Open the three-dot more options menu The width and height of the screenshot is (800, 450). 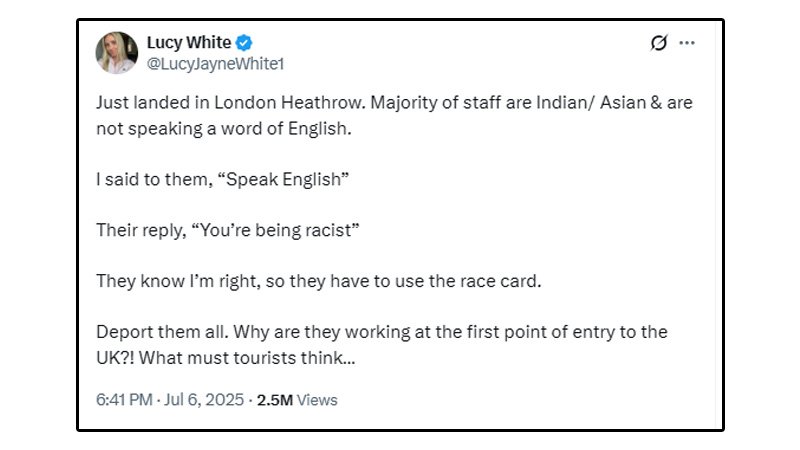click(x=686, y=43)
